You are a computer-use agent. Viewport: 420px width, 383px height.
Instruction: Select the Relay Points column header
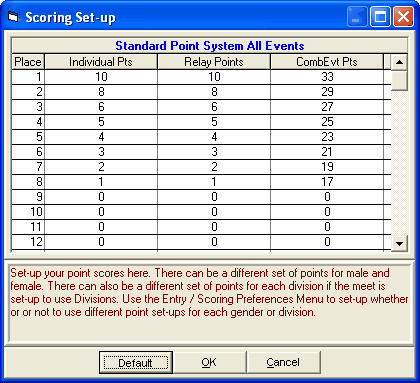(x=214, y=62)
